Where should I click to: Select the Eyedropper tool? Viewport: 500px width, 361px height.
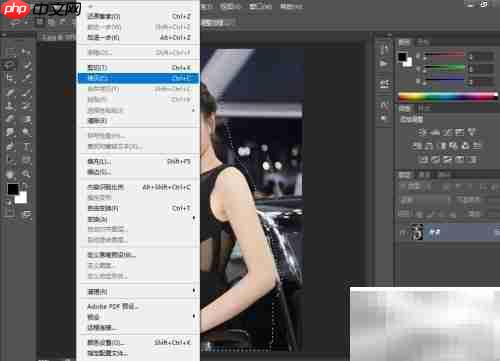click(x=26, y=78)
